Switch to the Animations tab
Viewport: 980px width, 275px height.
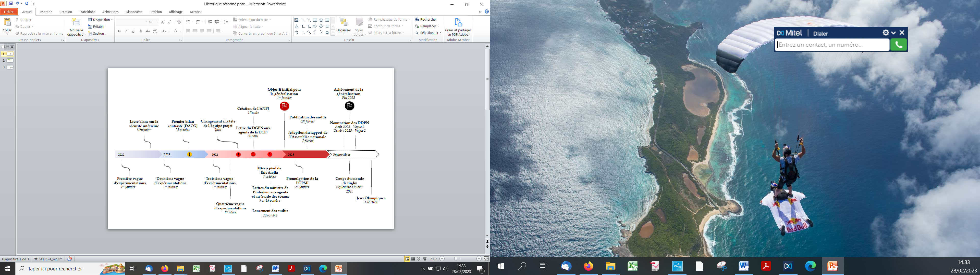pos(110,12)
